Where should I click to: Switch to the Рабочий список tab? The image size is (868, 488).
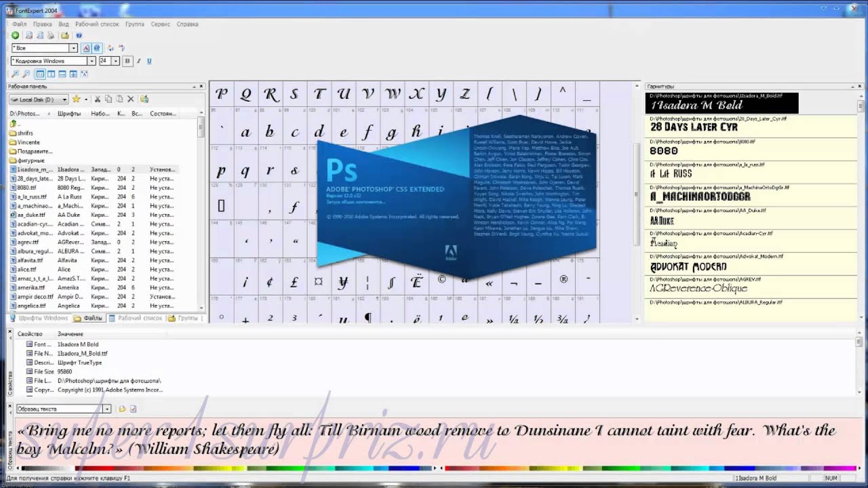tap(136, 318)
